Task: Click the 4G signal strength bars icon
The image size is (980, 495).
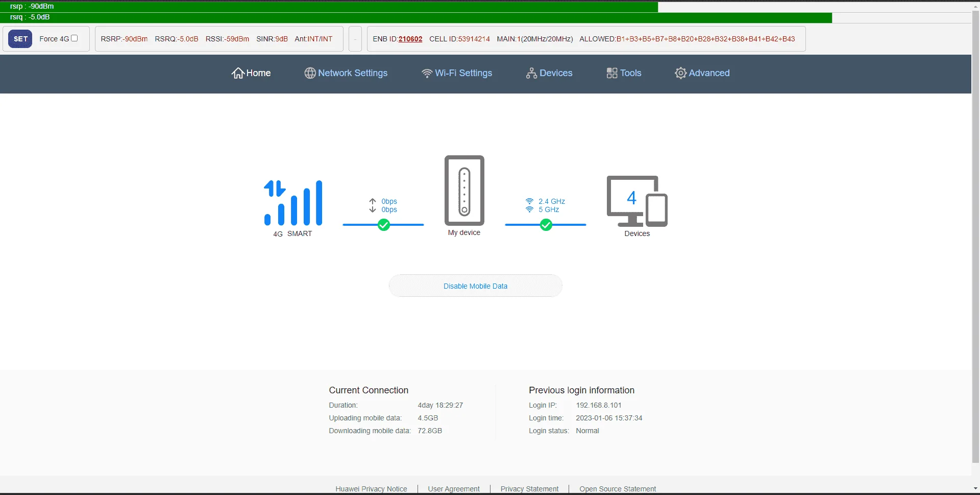Action: 293,202
